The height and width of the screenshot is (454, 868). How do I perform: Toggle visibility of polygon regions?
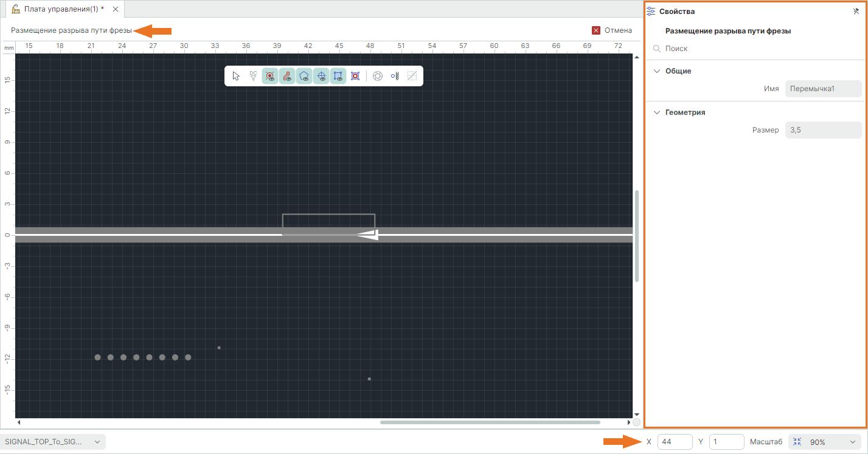(304, 76)
